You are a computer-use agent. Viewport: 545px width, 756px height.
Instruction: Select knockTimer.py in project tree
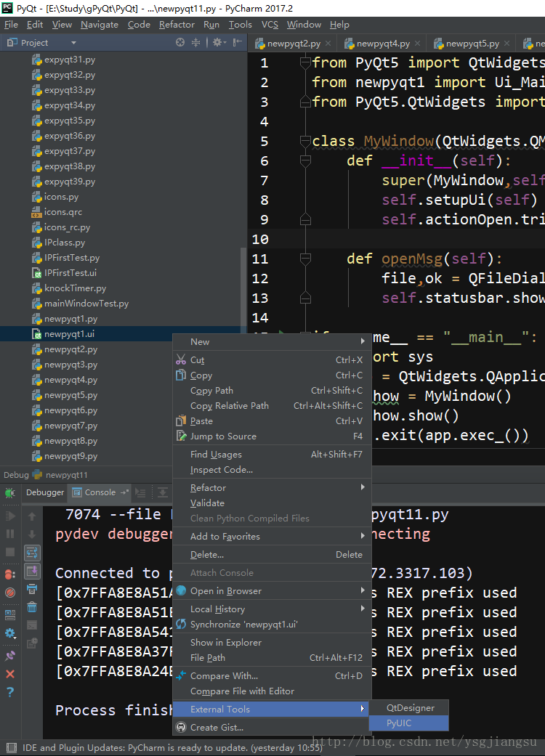pos(76,288)
